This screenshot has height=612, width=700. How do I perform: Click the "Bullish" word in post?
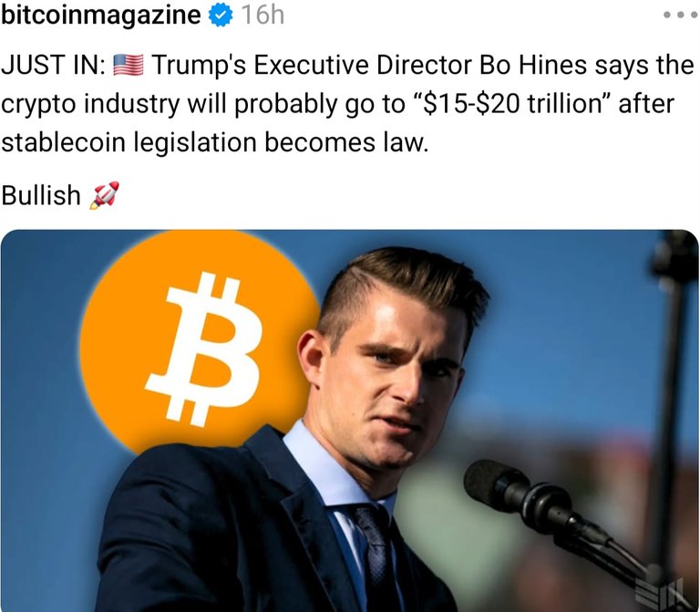pyautogui.click(x=41, y=195)
